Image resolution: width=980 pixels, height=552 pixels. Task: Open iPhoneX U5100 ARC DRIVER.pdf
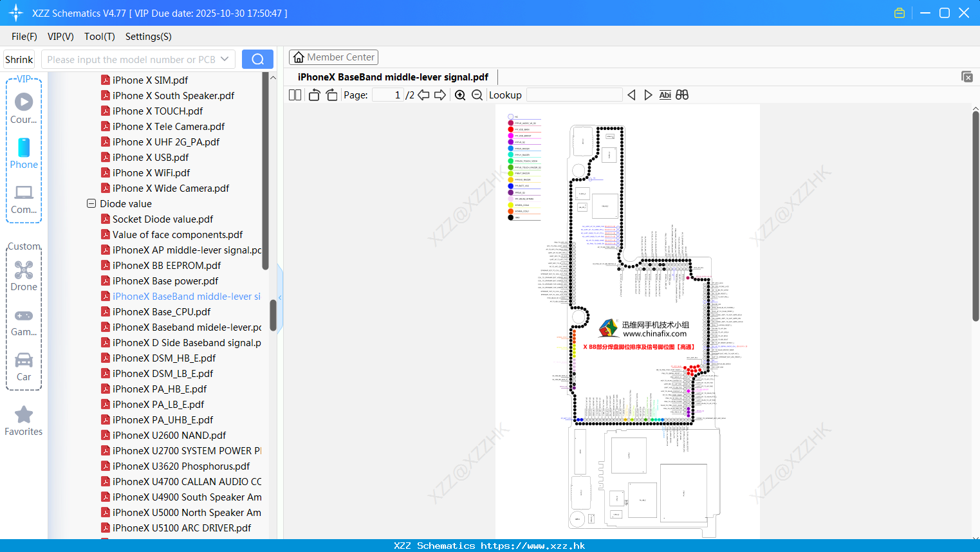pos(176,528)
